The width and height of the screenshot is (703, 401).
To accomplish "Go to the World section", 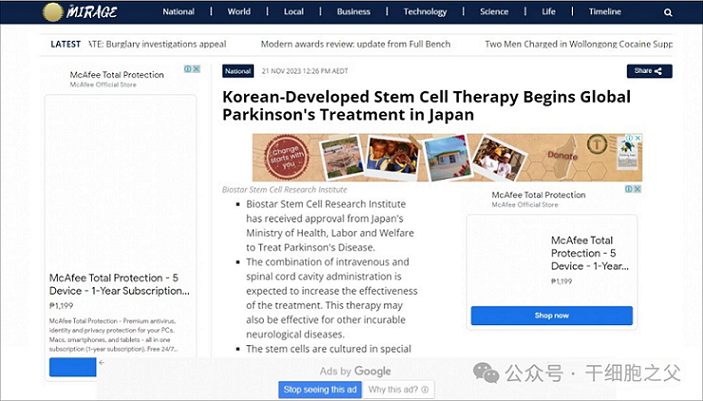I will coord(239,12).
